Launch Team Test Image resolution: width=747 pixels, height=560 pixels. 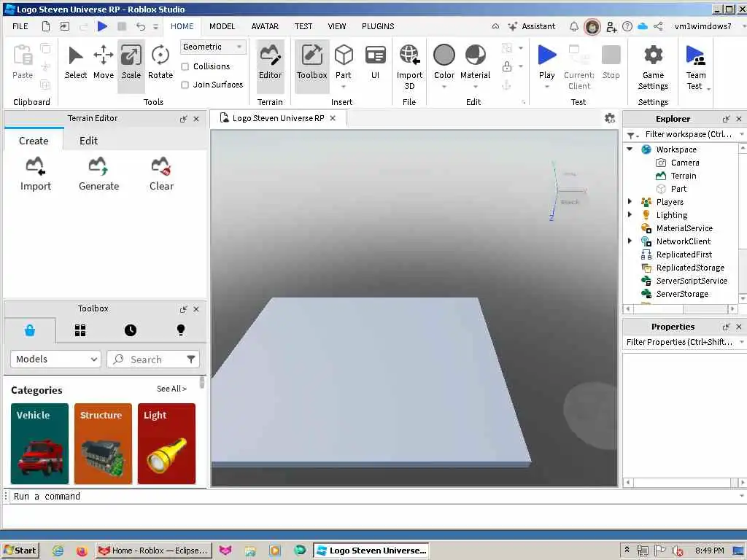(x=696, y=68)
